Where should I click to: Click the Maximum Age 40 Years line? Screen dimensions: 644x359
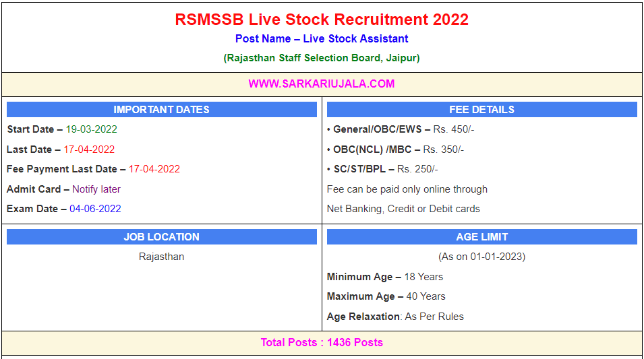(x=386, y=296)
